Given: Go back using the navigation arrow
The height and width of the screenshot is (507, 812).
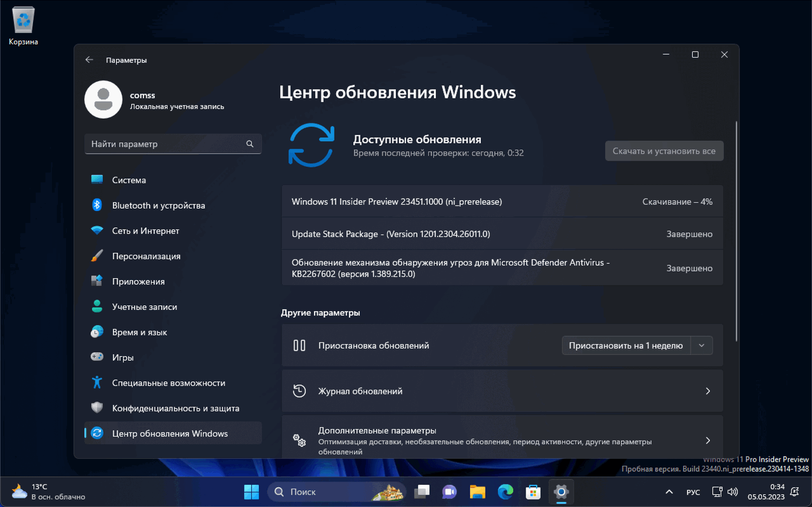Looking at the screenshot, I should (x=89, y=60).
